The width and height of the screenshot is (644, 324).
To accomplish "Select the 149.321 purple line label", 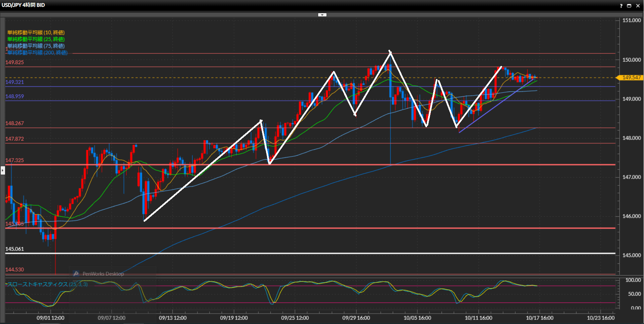I will (14, 82).
